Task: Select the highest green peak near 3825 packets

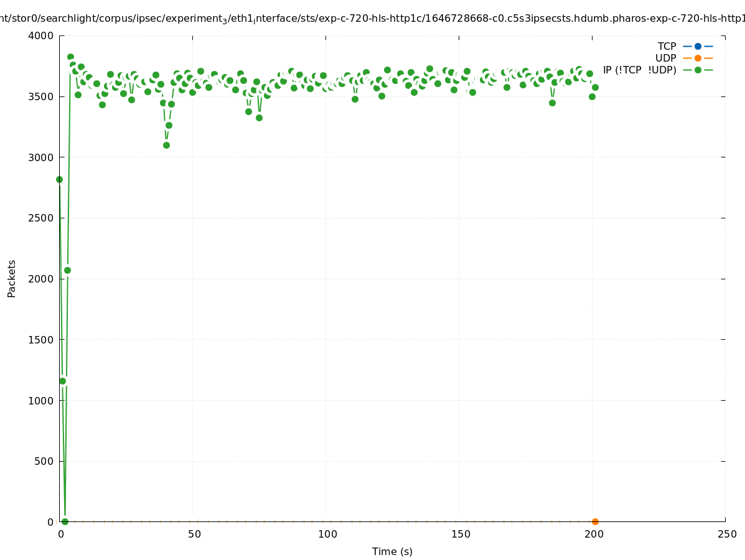Action: (70, 57)
